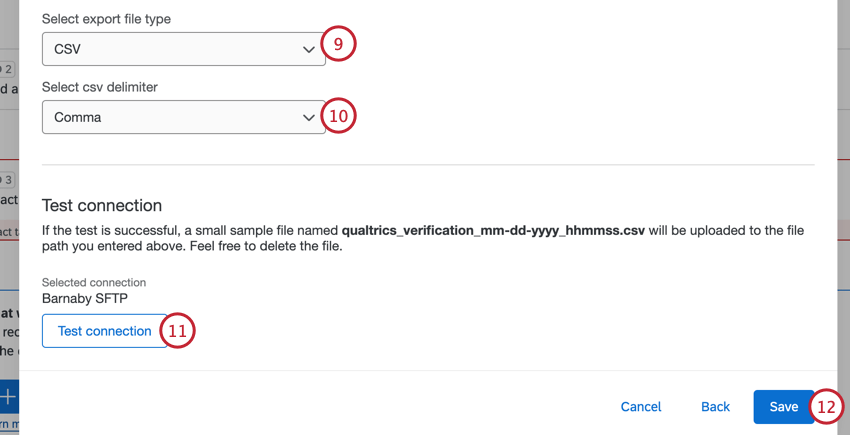
Task: Click the Barnaby SFTP selected connection text
Action: (85, 298)
